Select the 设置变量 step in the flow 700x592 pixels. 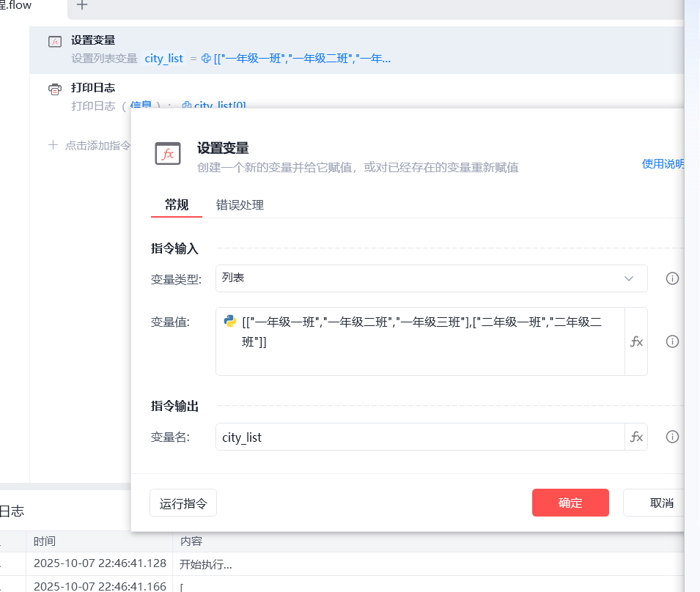[357, 50]
